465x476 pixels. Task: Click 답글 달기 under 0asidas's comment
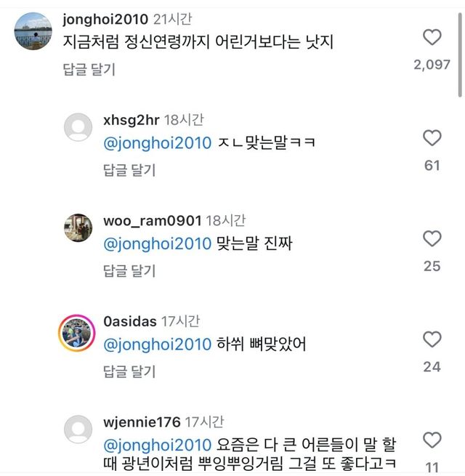click(129, 371)
